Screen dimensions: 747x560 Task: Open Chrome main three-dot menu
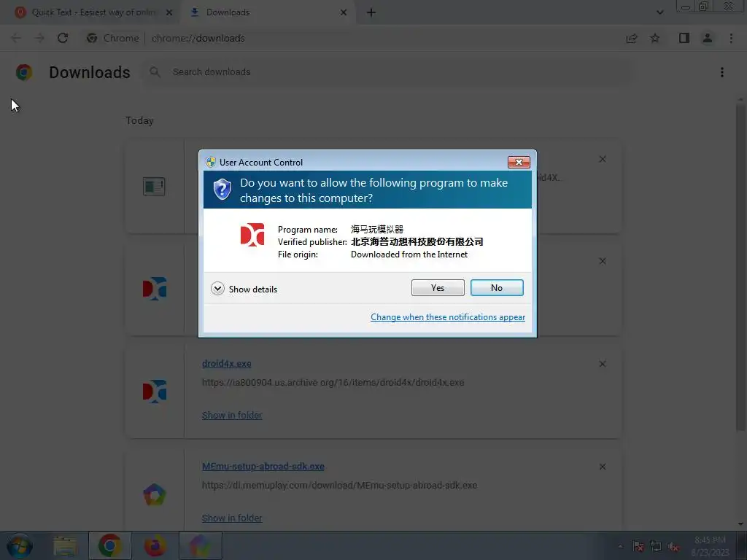coord(731,38)
